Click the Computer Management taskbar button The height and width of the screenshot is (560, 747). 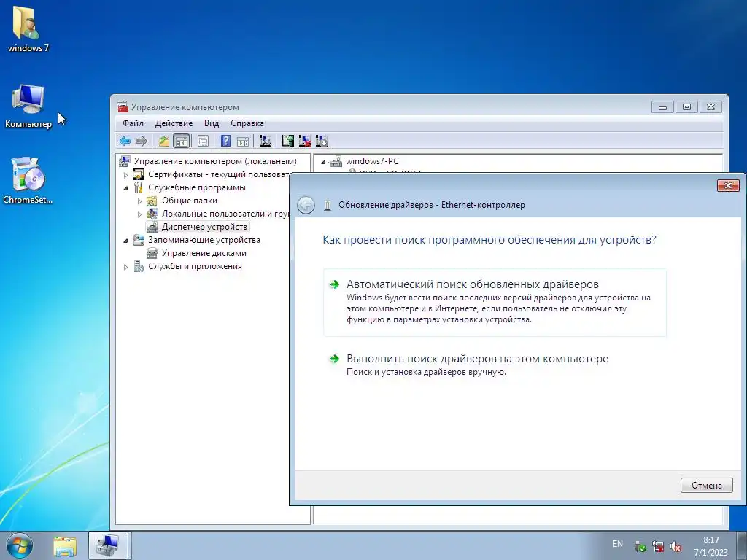tap(108, 545)
